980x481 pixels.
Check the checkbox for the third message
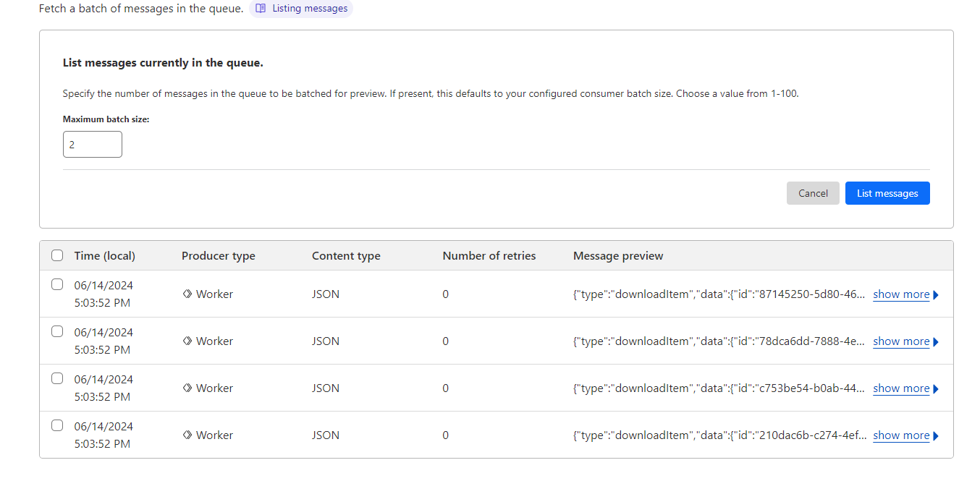pos(57,378)
